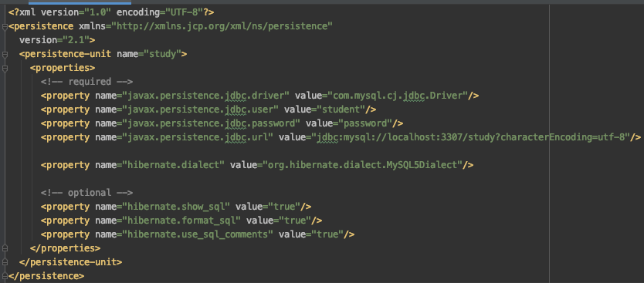Click the value "com.mysql.cj.jdbc.Driver"
This screenshot has width=644, height=283.
click(x=398, y=96)
